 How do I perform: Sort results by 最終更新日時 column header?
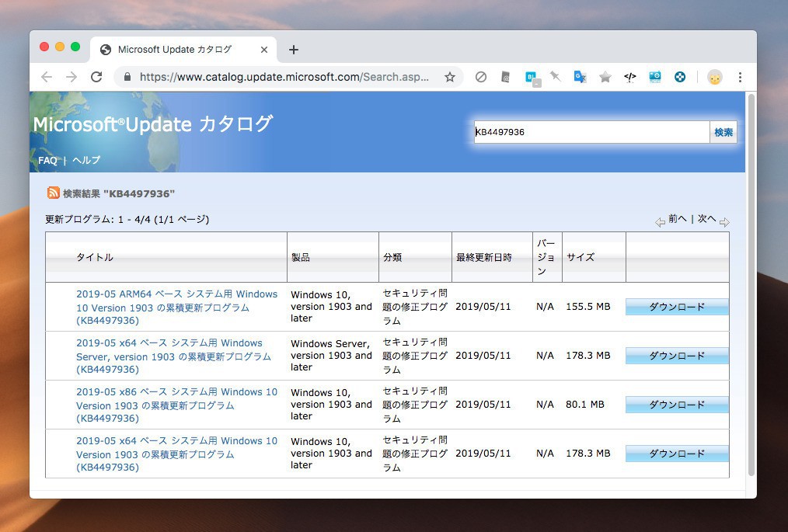tap(483, 257)
